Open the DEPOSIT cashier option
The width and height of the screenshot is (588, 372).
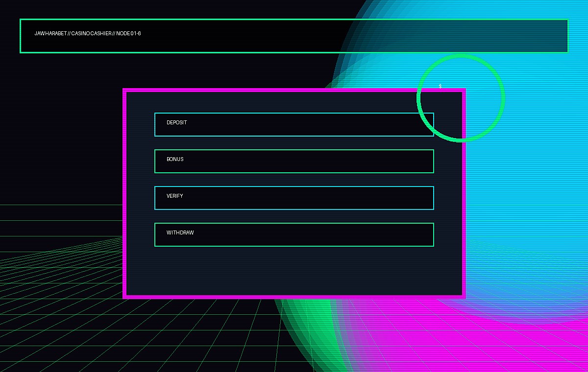[294, 124]
